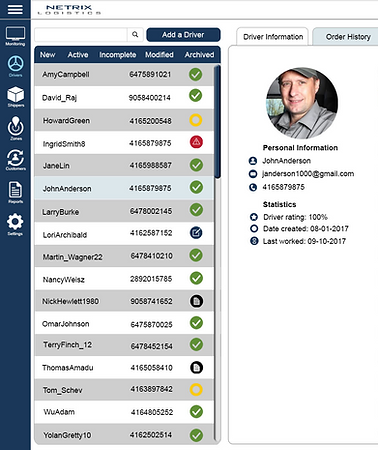This screenshot has height=450, width=378.
Task: Click IngridSmith8's red warning status icon
Action: click(x=196, y=142)
